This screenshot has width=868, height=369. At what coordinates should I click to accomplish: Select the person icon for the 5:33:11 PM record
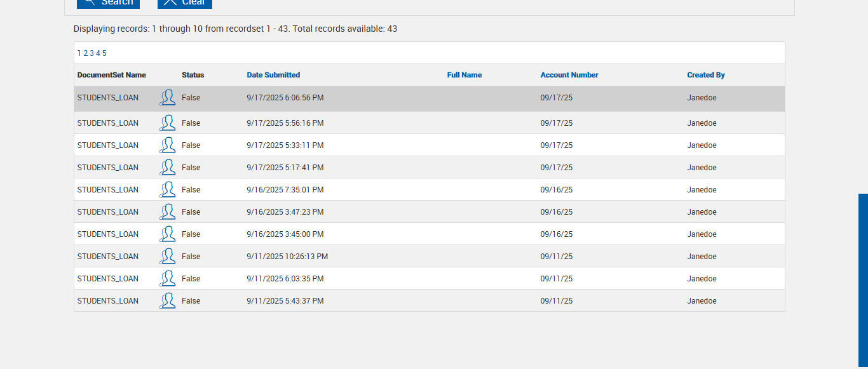(x=168, y=145)
